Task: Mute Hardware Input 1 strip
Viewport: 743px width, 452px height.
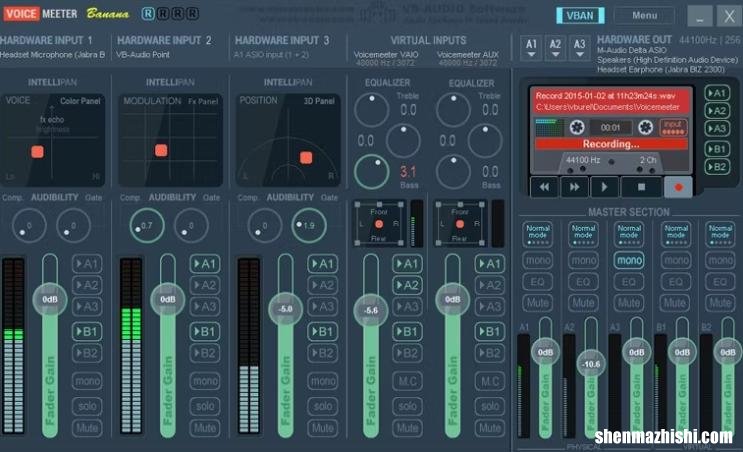Action: point(87,428)
